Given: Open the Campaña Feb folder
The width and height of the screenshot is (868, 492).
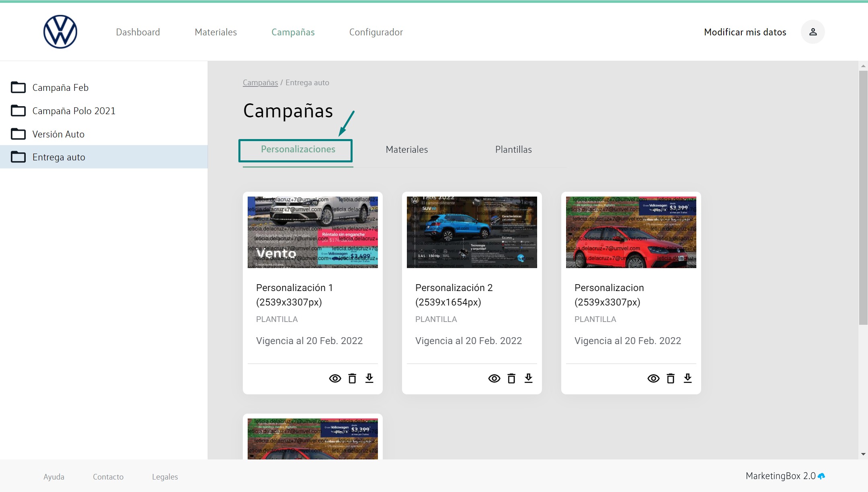Looking at the screenshot, I should point(60,88).
